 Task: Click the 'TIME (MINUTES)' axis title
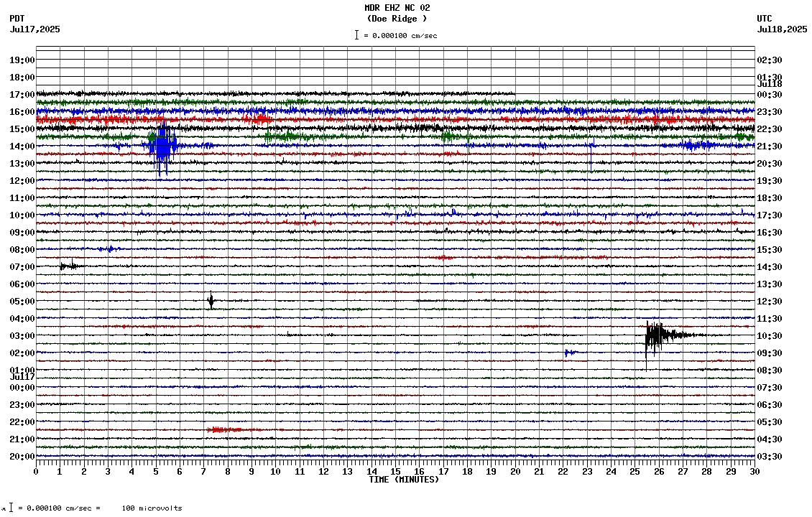(403, 480)
